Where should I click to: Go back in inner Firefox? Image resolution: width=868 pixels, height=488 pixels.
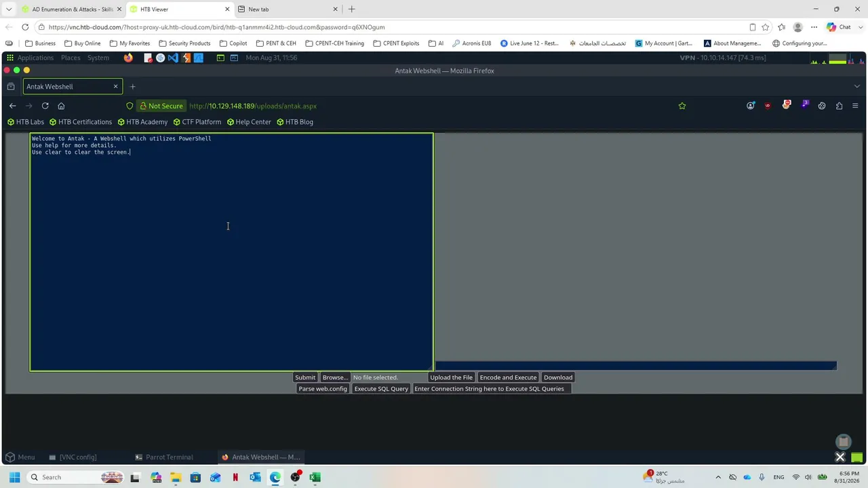tap(12, 106)
